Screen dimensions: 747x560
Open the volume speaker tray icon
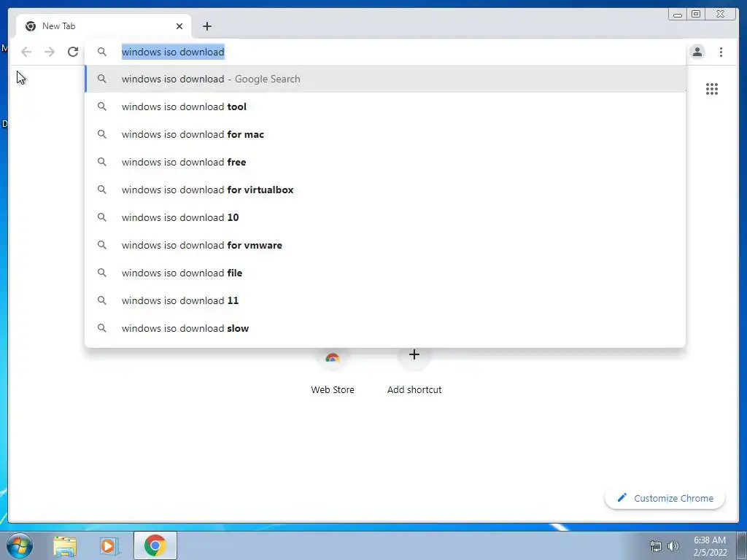(673, 546)
